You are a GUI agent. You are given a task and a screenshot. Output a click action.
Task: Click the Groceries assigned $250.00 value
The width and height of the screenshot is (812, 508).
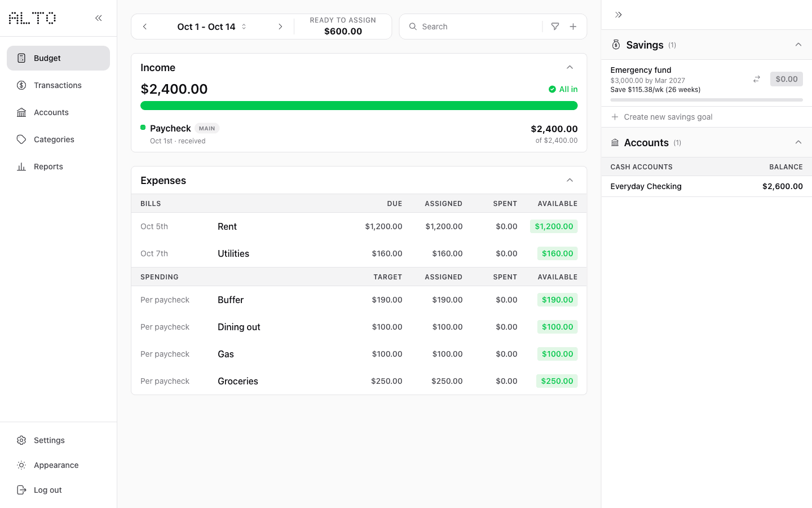pos(447,381)
